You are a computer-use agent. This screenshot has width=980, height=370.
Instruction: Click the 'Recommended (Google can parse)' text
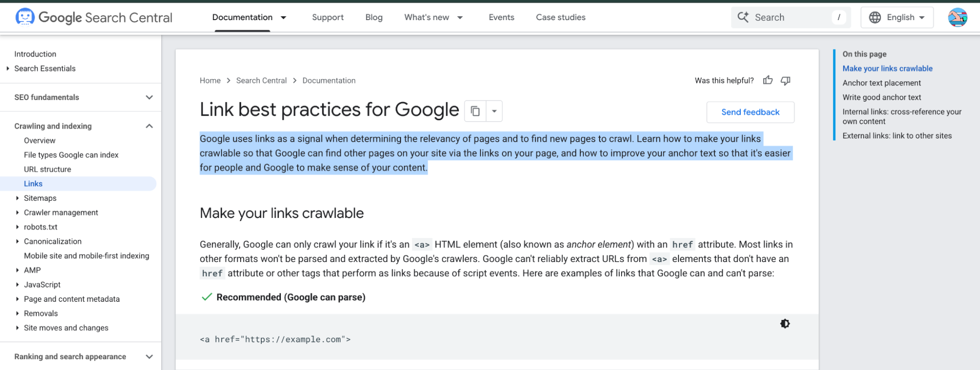pyautogui.click(x=291, y=297)
